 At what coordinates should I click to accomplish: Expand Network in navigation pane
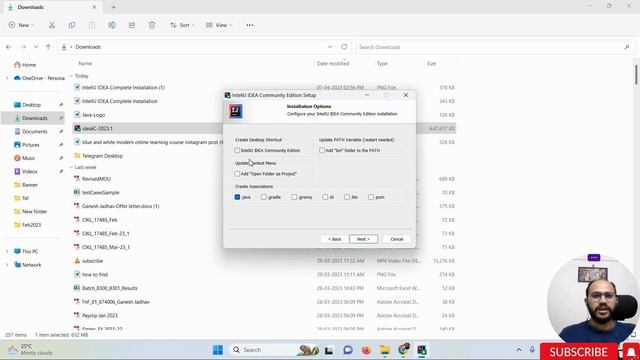[x=7, y=265]
